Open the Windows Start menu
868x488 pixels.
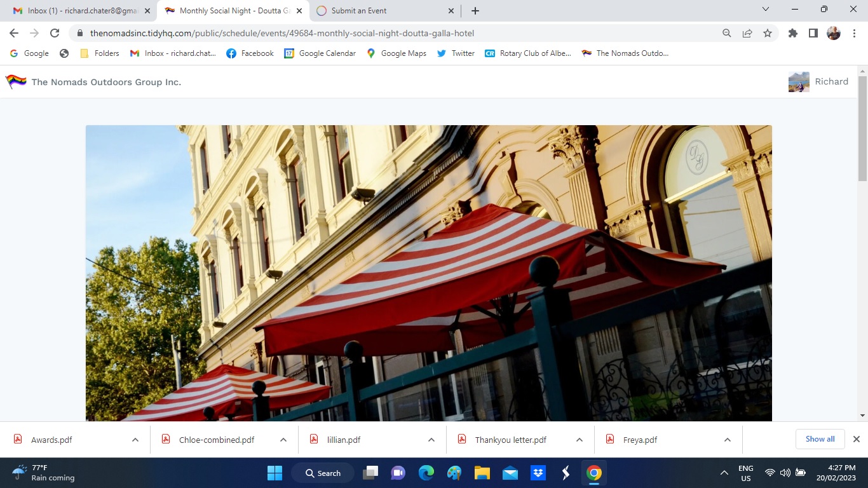tap(275, 473)
